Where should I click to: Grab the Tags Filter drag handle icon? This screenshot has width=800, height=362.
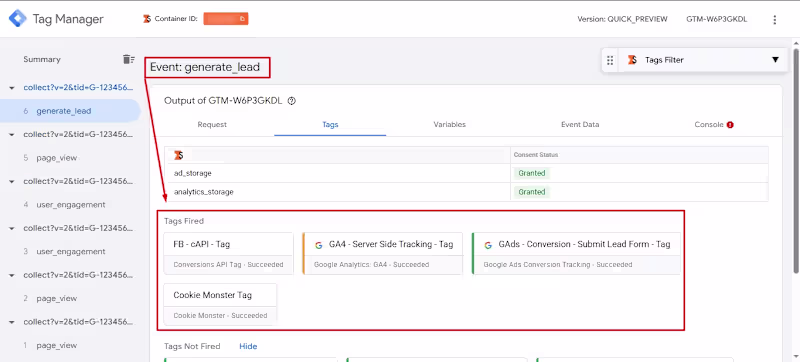[x=610, y=60]
